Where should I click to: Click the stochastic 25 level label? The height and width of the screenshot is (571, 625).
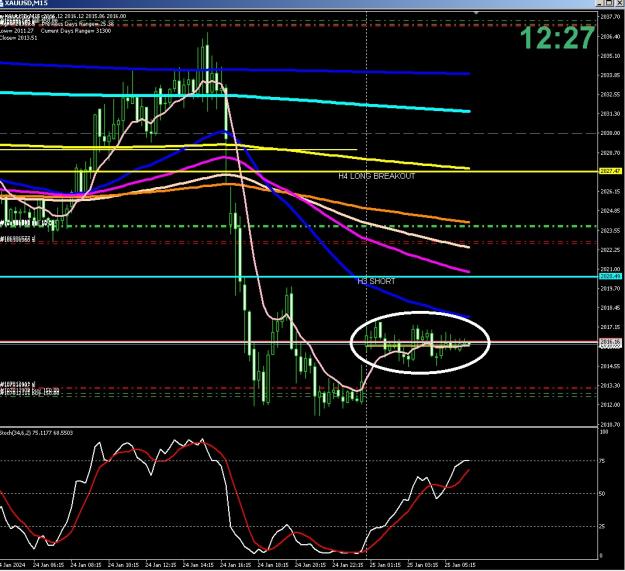pos(602,526)
